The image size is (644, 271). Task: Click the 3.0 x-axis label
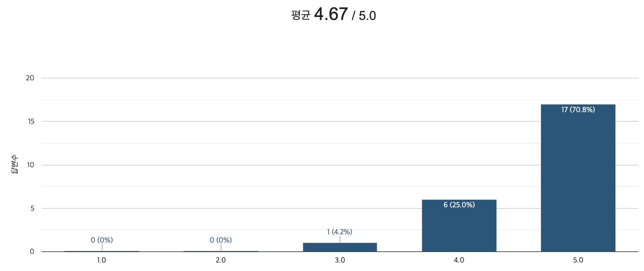[x=340, y=260]
